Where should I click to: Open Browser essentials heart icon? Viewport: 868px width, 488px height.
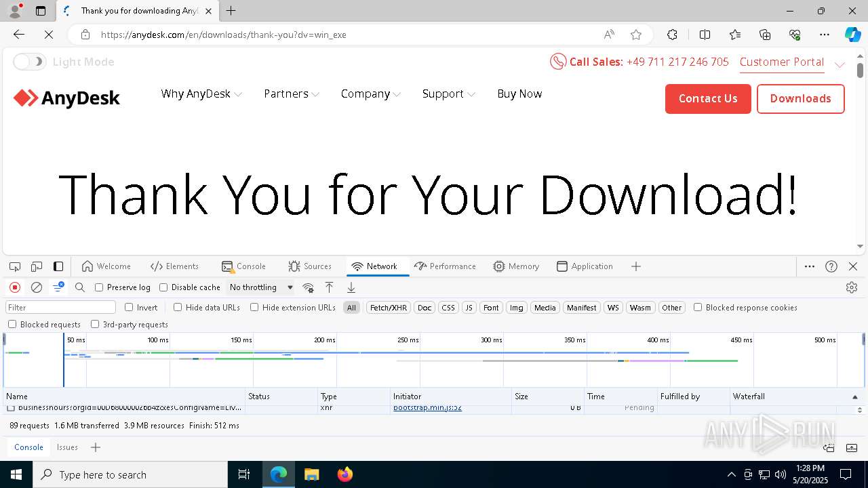[795, 35]
